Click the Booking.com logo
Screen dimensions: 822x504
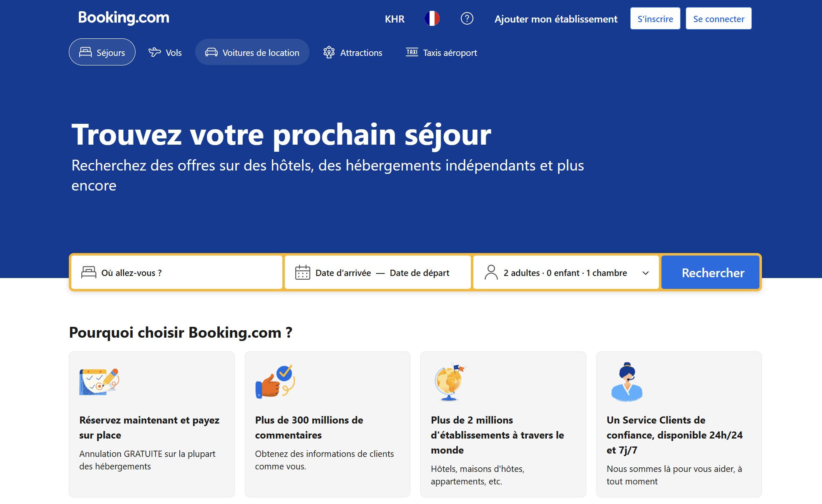coord(124,18)
